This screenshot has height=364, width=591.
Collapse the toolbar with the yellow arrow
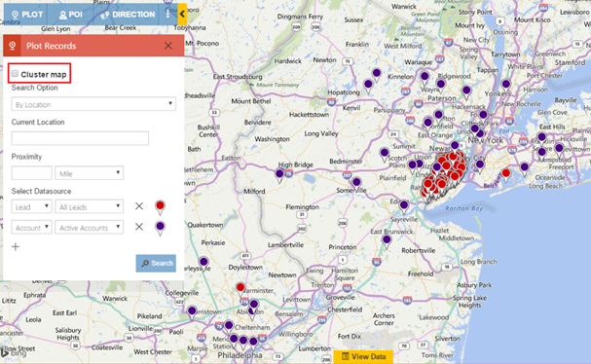[x=182, y=14]
